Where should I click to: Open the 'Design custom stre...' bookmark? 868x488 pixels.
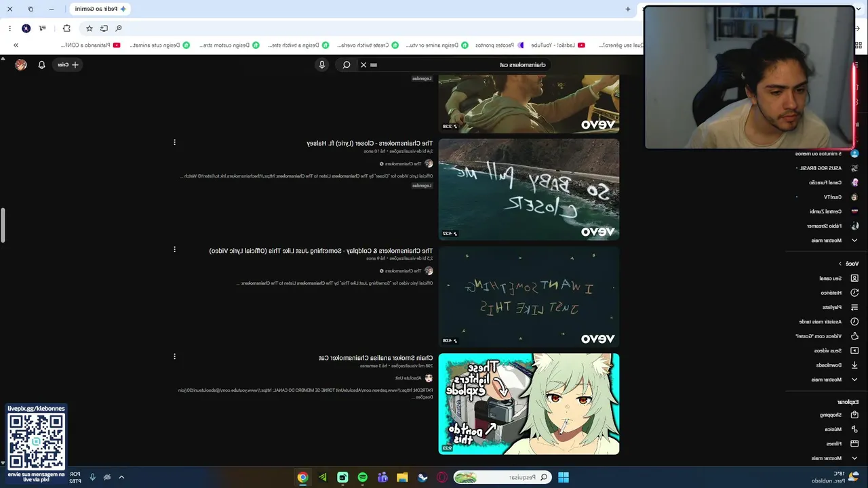click(x=229, y=45)
